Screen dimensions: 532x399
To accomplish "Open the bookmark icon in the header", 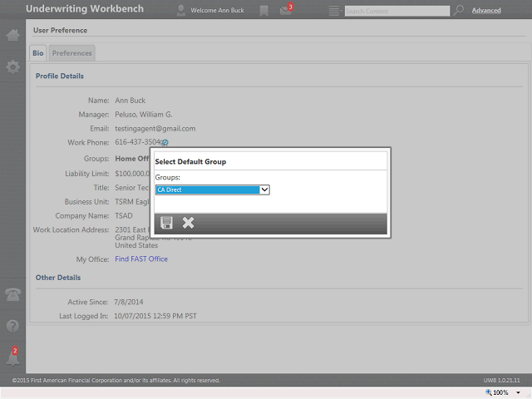I will point(264,11).
